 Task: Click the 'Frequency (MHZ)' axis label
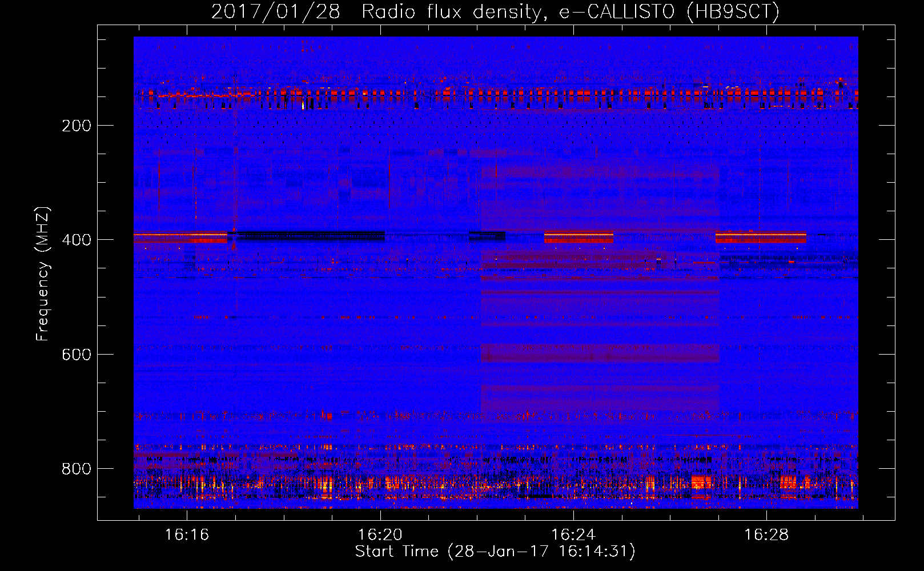point(43,274)
